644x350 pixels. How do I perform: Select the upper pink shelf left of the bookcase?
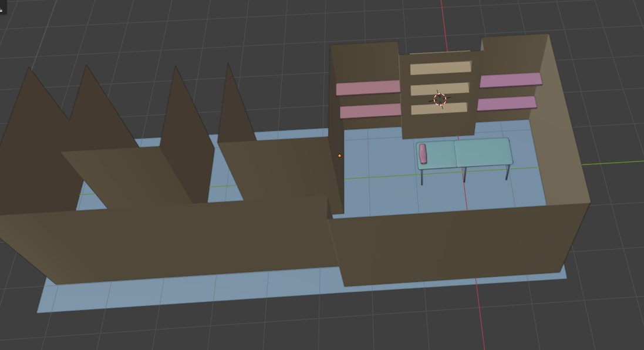point(368,88)
